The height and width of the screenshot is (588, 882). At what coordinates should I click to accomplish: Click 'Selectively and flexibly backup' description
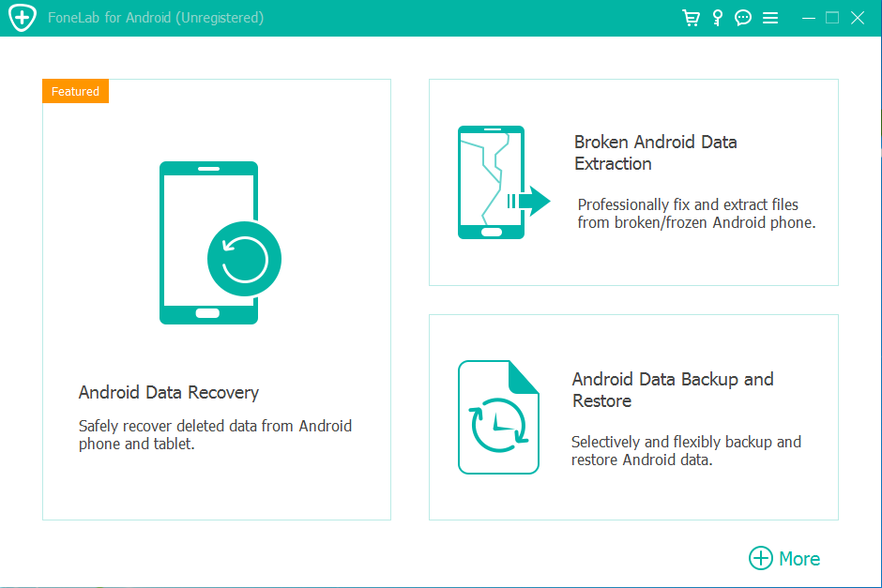pos(686,451)
